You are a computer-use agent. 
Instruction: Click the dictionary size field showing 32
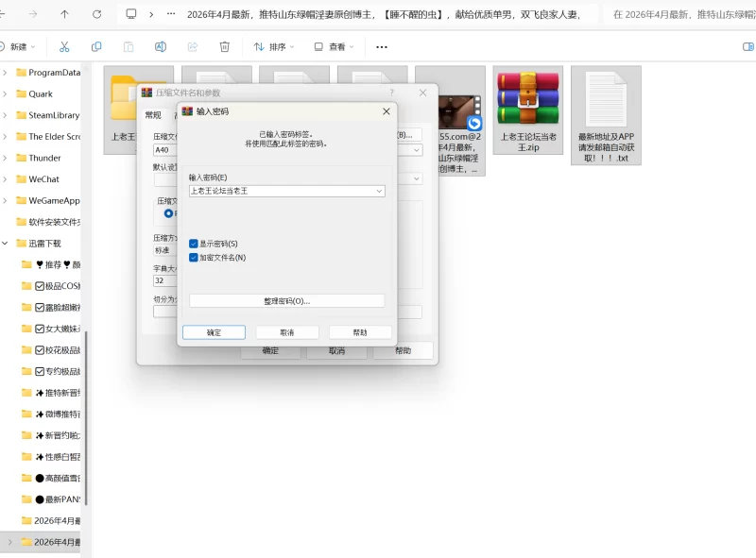click(x=164, y=280)
